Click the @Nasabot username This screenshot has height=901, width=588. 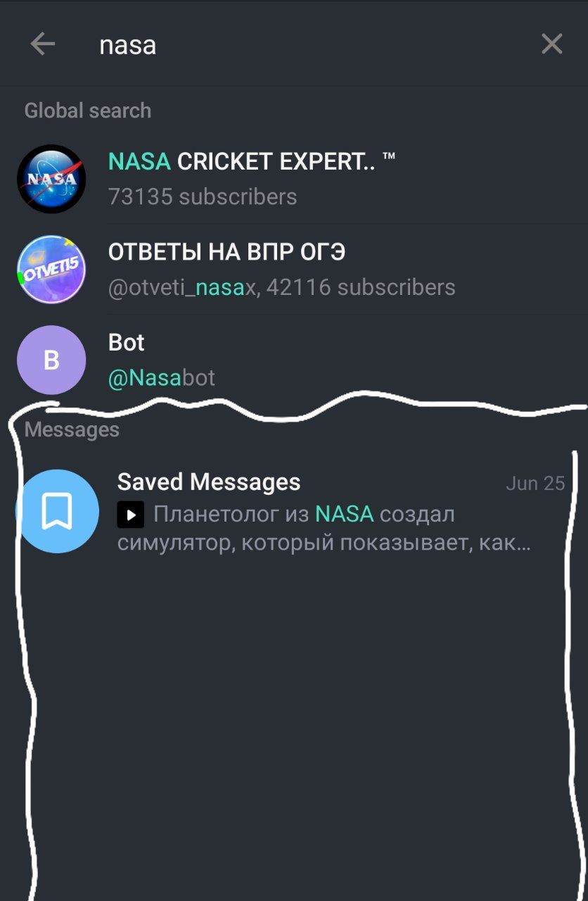(162, 378)
